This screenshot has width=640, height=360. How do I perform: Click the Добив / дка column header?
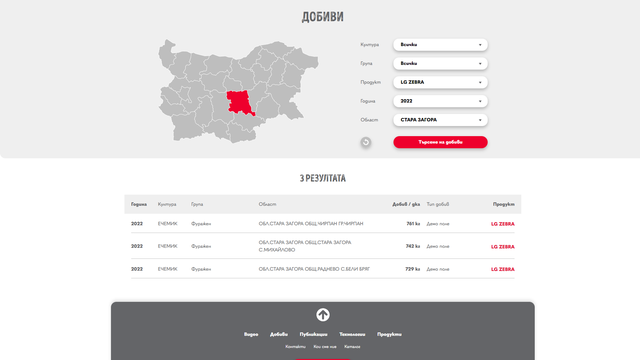(406, 204)
